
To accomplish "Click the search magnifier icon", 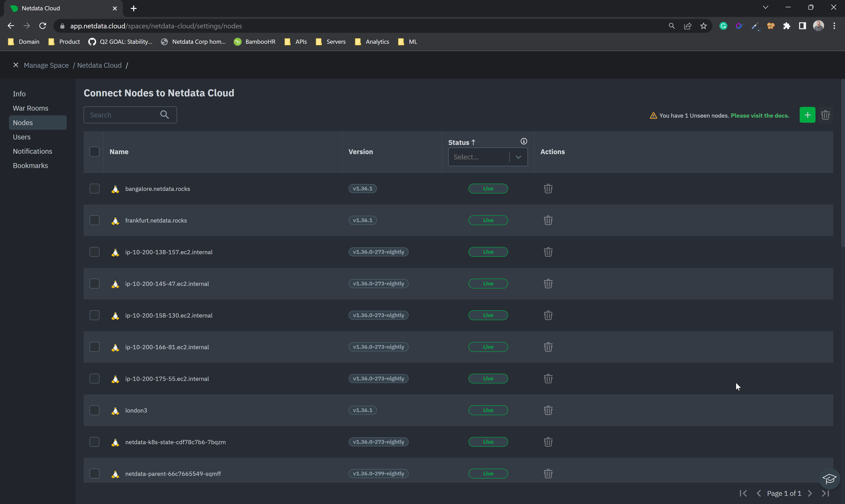I will point(164,115).
